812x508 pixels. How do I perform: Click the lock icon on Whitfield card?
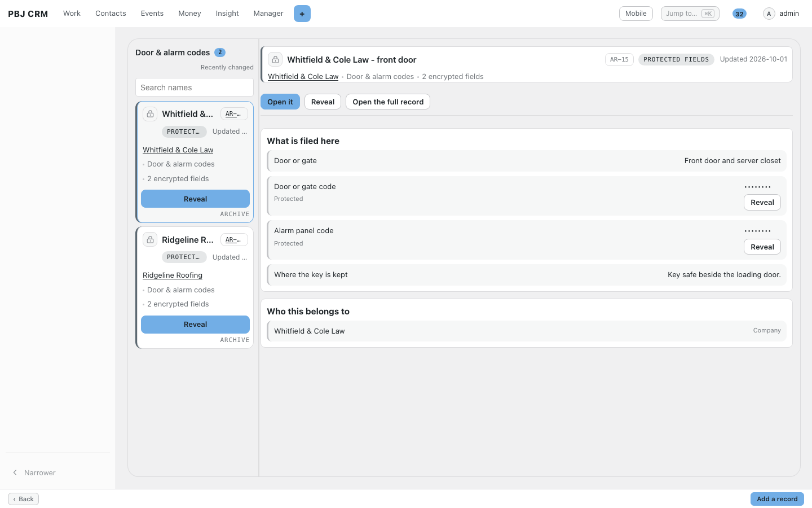150,114
